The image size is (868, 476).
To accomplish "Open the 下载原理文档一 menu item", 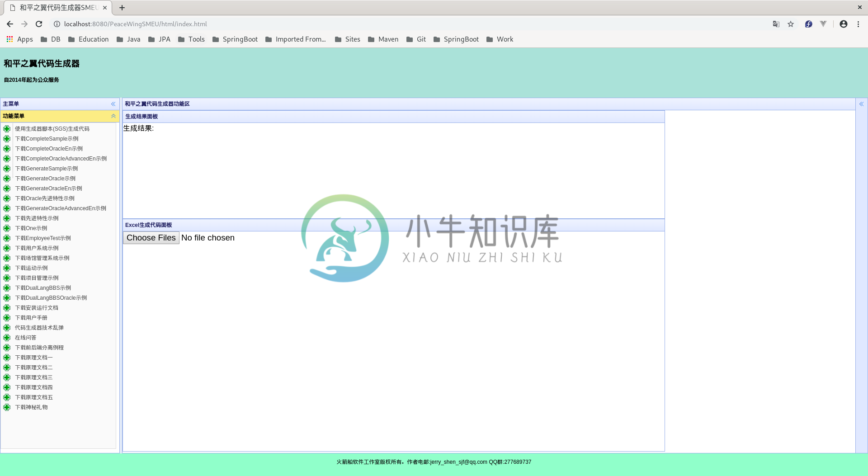I will [34, 358].
